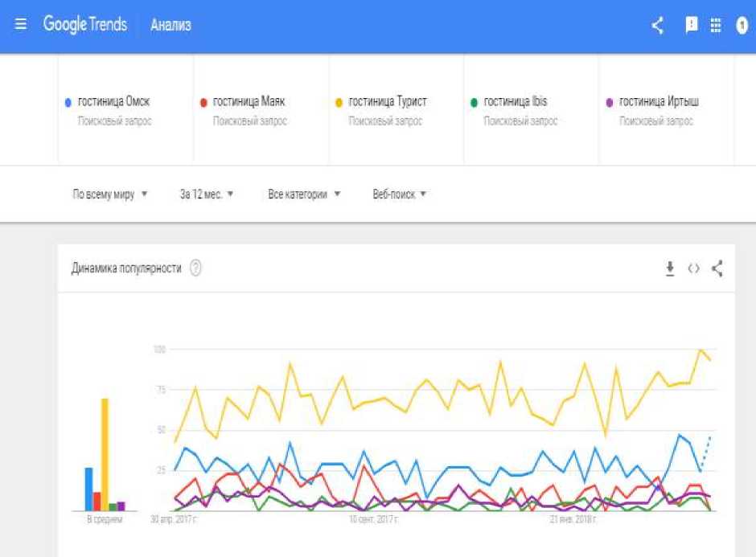This screenshot has width=756, height=557.
Task: Go to Google Trends home logo
Action: (x=85, y=25)
